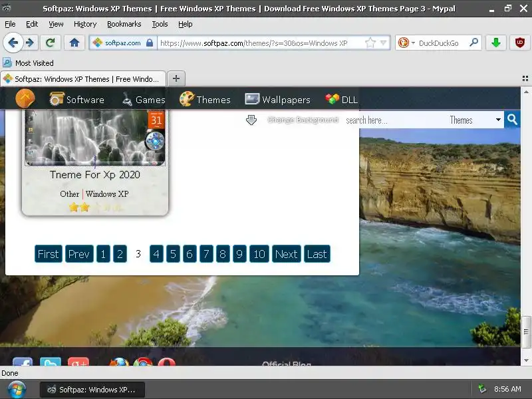Click the Change Background link
The height and width of the screenshot is (399, 532).
303,120
